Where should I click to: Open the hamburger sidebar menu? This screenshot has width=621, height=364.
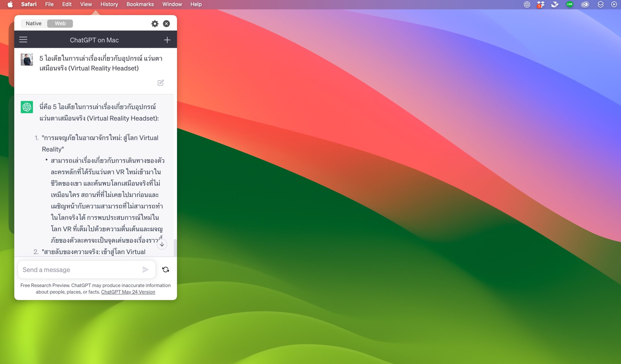(23, 40)
